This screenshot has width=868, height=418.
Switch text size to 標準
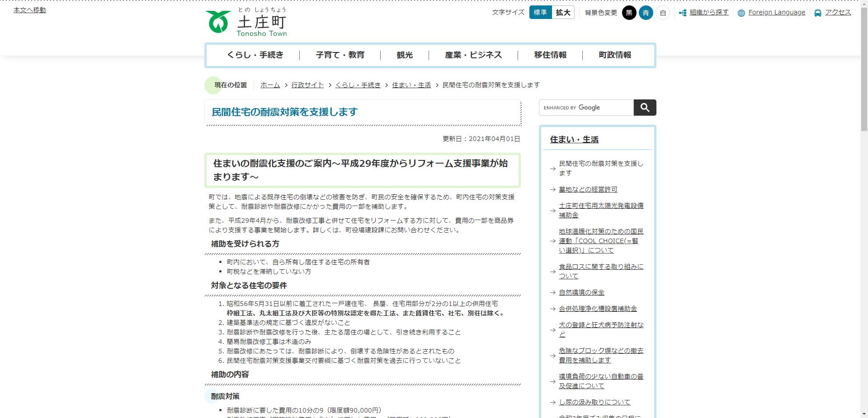click(x=541, y=13)
